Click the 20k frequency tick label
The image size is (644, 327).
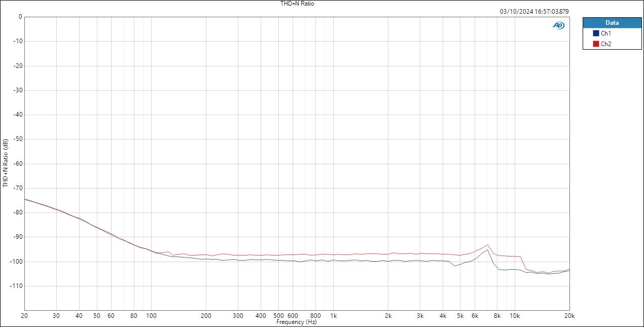click(x=568, y=315)
